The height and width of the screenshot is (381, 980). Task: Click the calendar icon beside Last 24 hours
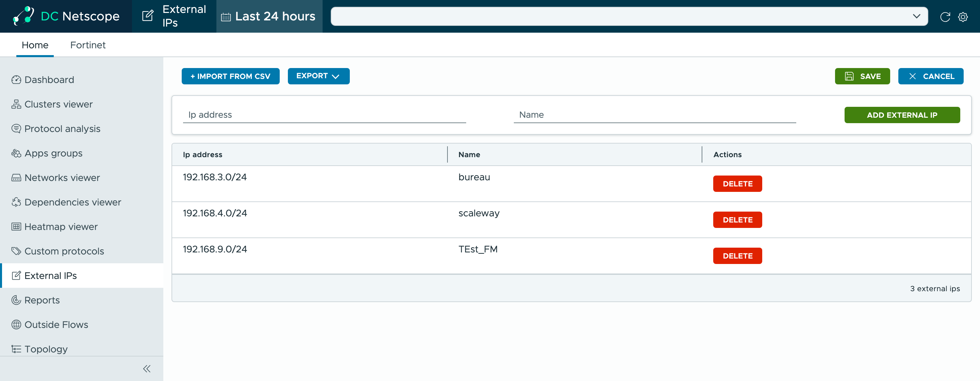click(226, 17)
